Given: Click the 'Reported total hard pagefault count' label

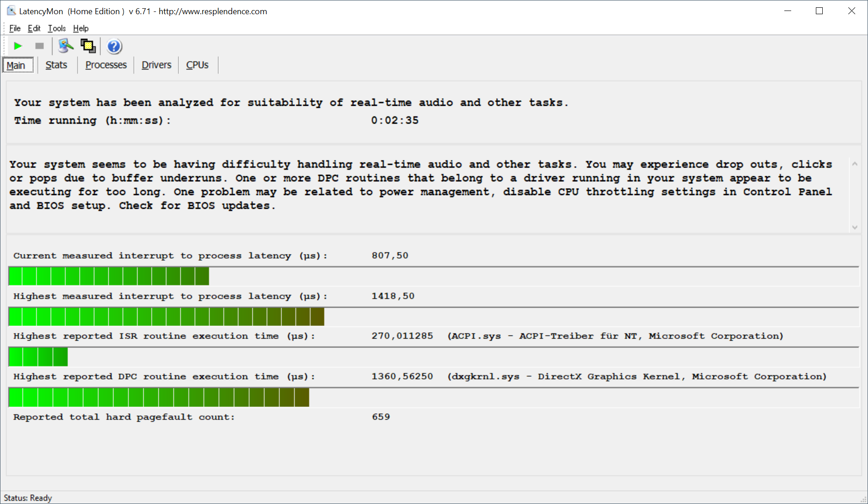Looking at the screenshot, I should click(x=124, y=417).
